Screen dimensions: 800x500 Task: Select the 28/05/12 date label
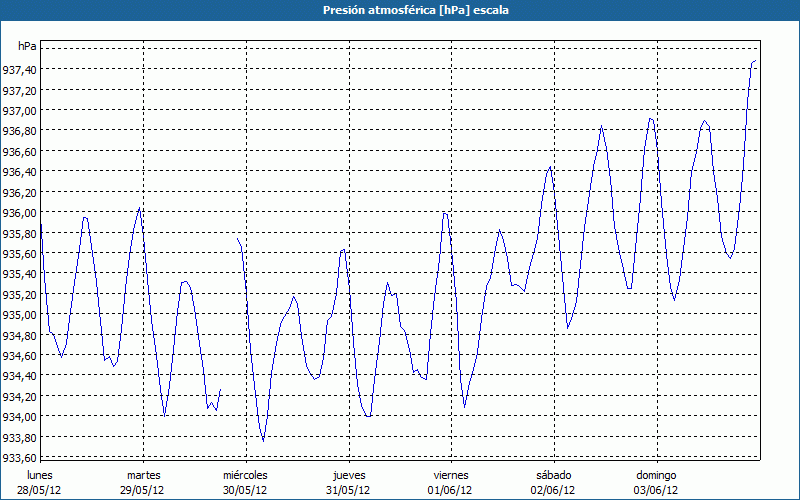click(x=40, y=490)
